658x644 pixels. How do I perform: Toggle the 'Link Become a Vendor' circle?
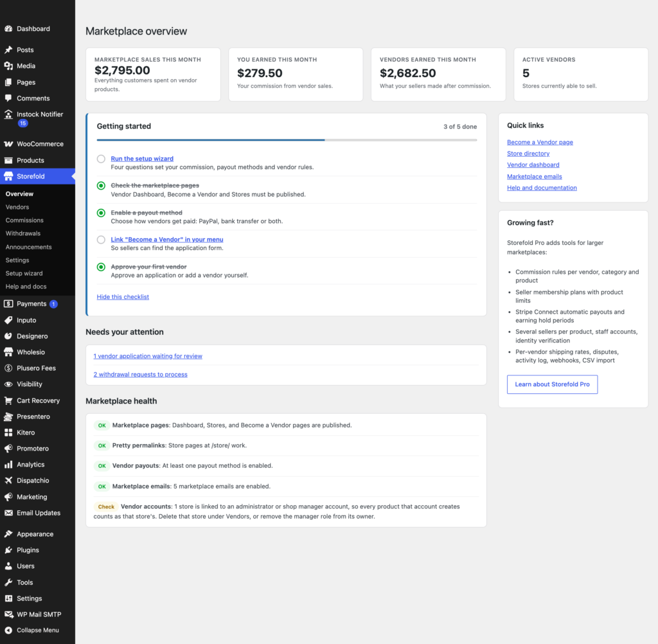(x=101, y=240)
